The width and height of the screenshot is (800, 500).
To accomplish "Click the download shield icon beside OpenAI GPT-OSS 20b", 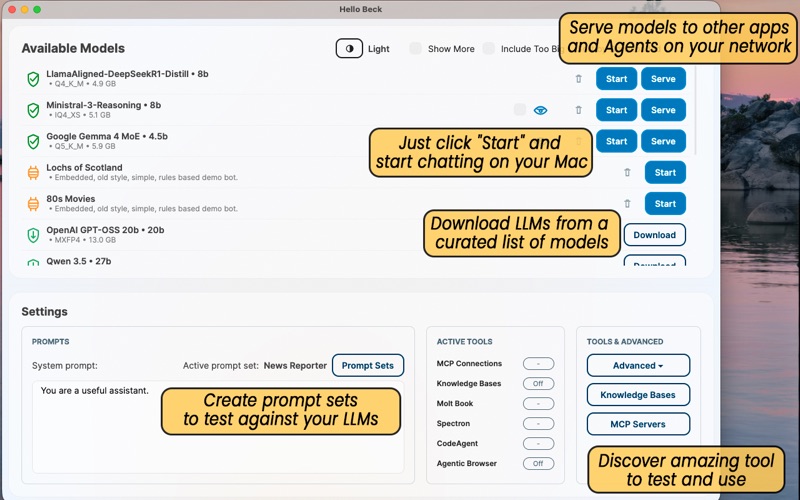I will [33, 235].
